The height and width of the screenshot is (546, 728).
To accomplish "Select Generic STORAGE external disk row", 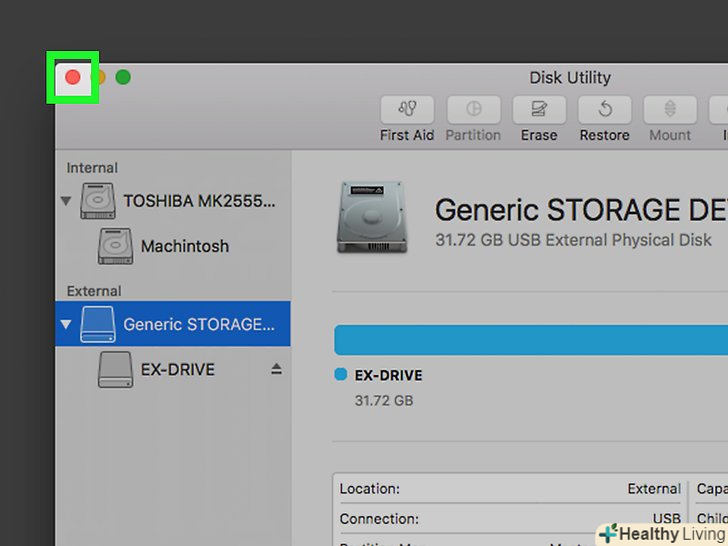I will (173, 324).
